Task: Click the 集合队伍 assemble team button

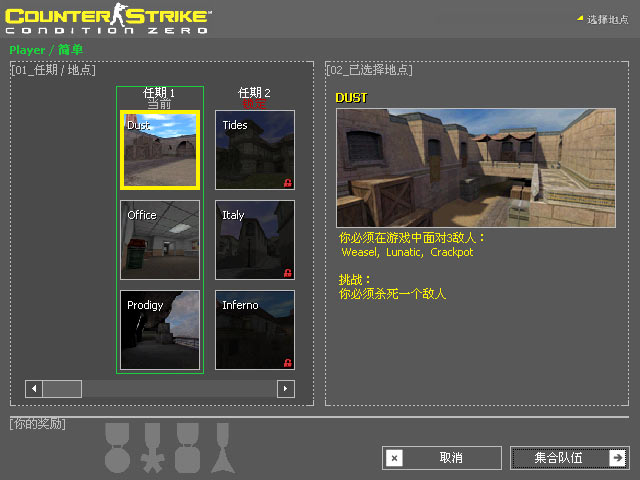Action: [x=570, y=458]
